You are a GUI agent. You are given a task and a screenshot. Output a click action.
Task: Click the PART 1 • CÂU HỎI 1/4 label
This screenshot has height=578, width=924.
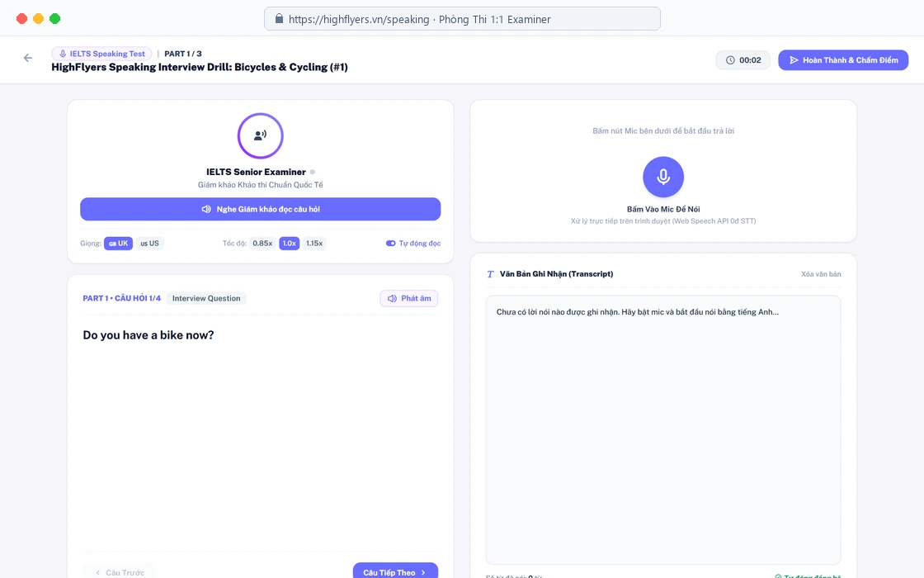122,298
